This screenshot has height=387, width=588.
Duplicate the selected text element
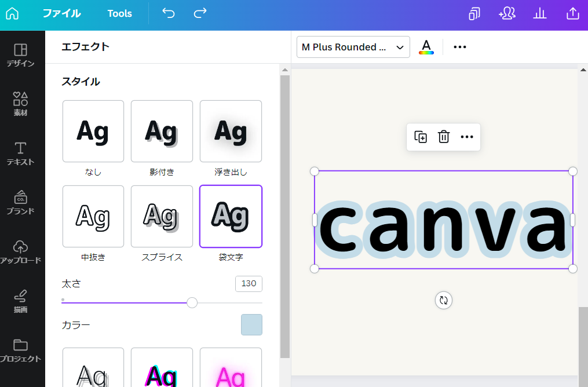421,137
